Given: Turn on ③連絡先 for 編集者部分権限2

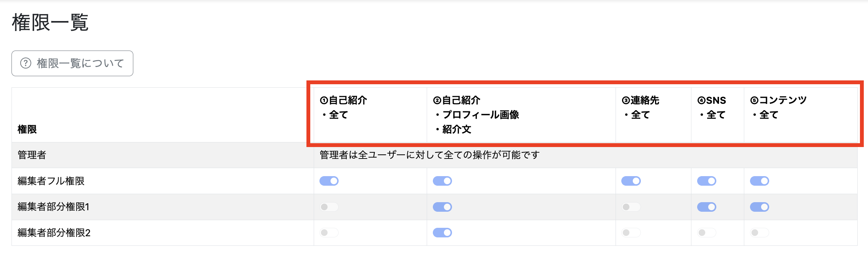Looking at the screenshot, I should (631, 233).
